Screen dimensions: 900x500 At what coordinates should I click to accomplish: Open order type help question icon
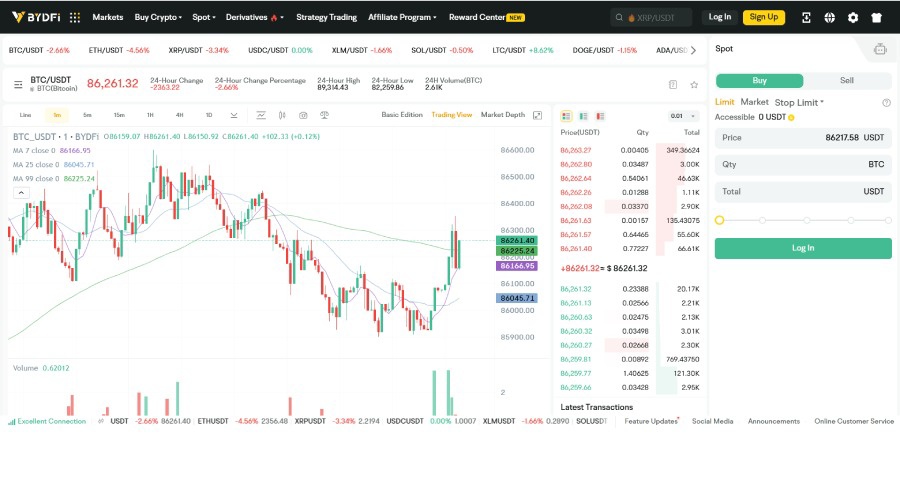pos(886,103)
